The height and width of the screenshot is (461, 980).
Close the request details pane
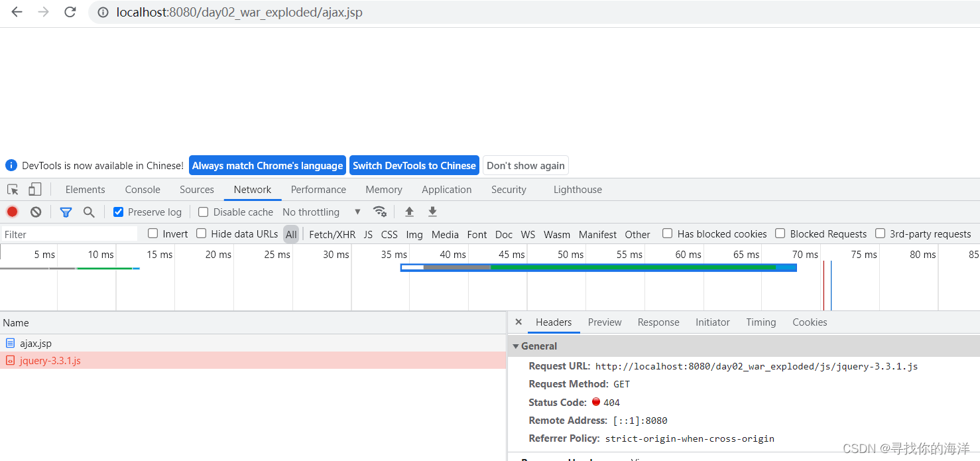pyautogui.click(x=519, y=322)
